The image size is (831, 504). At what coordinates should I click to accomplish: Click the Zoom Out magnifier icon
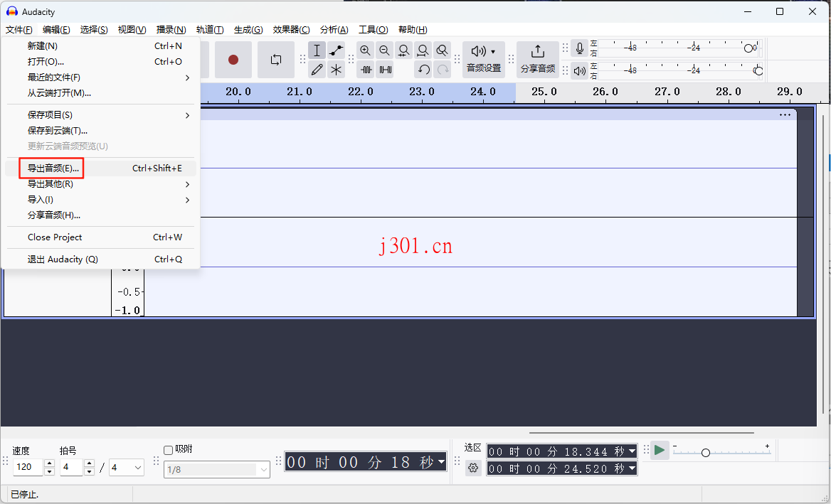pyautogui.click(x=384, y=50)
